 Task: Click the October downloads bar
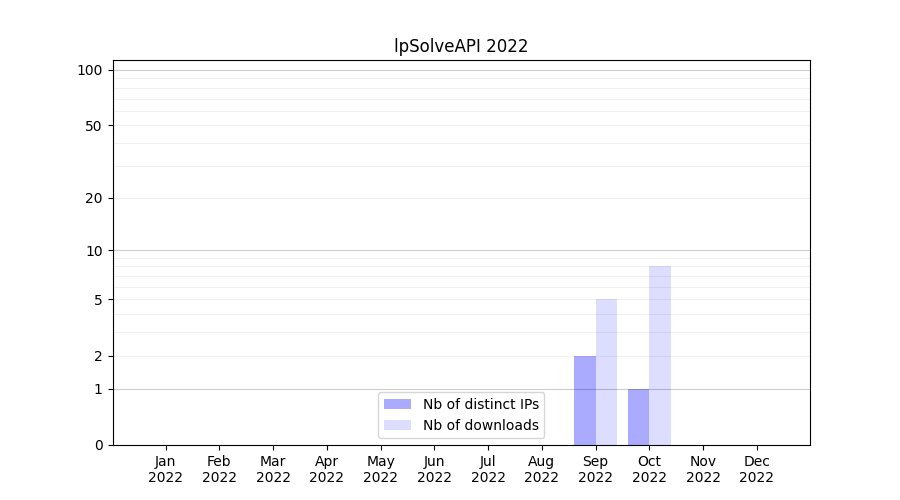[660, 355]
